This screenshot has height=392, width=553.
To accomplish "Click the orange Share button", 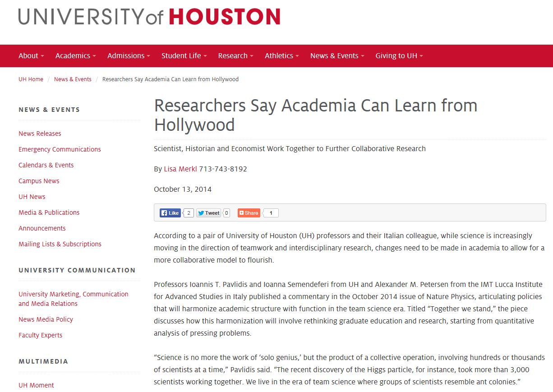I will coord(249,213).
